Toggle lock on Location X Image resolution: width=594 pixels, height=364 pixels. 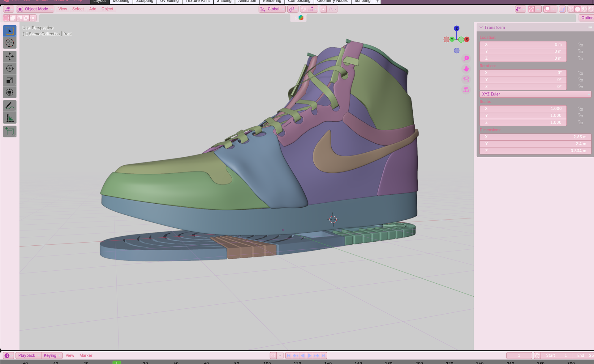580,44
